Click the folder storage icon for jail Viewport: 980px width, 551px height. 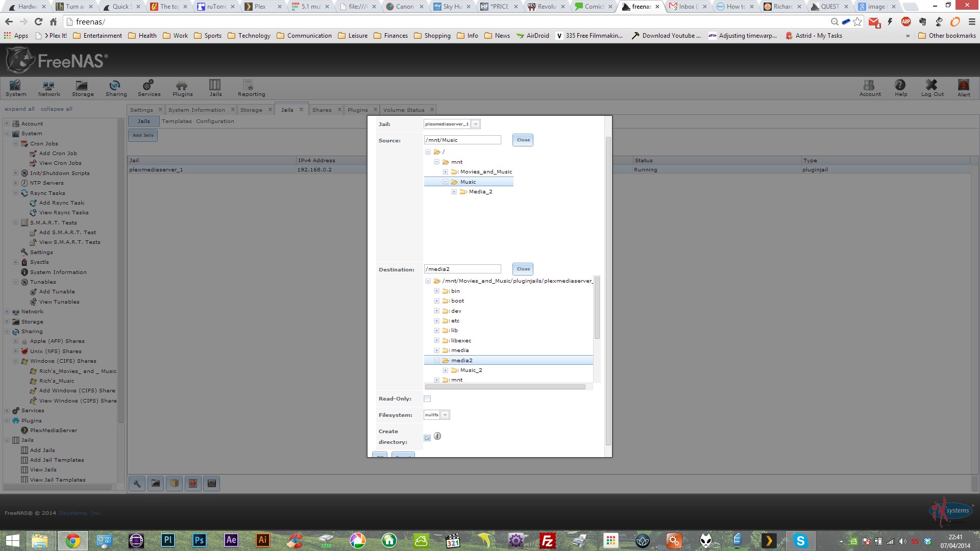click(156, 483)
